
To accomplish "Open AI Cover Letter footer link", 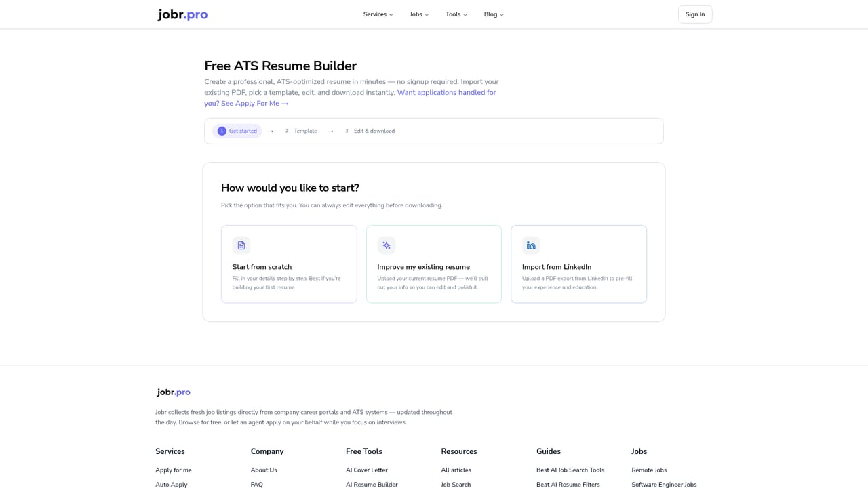I will [367, 470].
